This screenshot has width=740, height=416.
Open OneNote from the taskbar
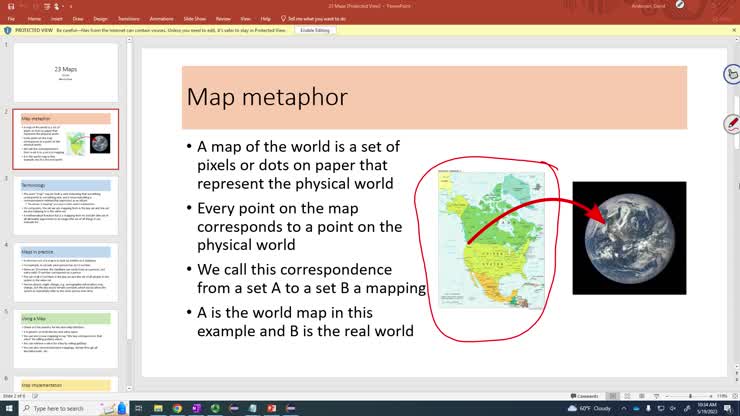(196, 408)
